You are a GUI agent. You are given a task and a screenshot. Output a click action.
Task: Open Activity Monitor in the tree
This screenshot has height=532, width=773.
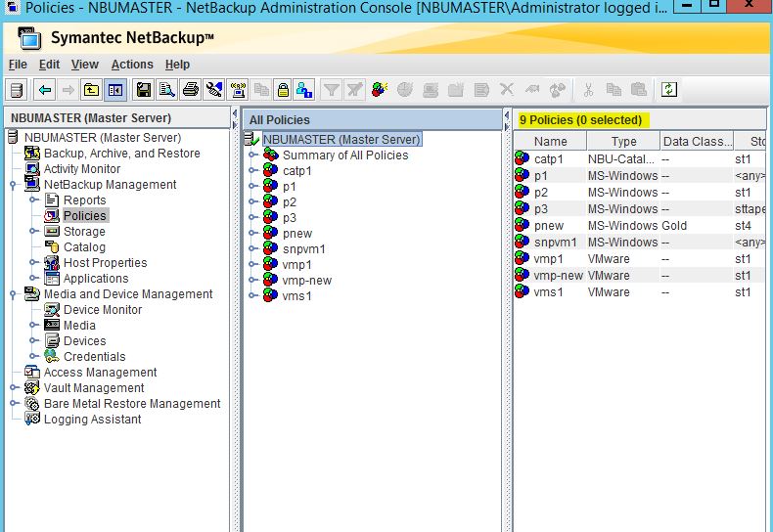coord(82,169)
